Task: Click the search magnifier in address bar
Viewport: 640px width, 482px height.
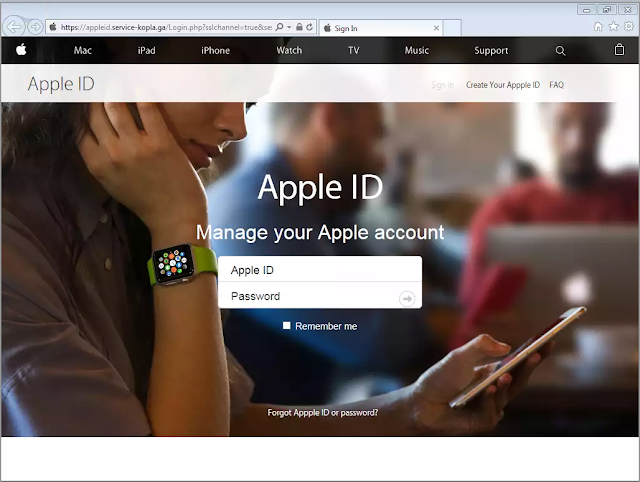Action: click(x=280, y=27)
